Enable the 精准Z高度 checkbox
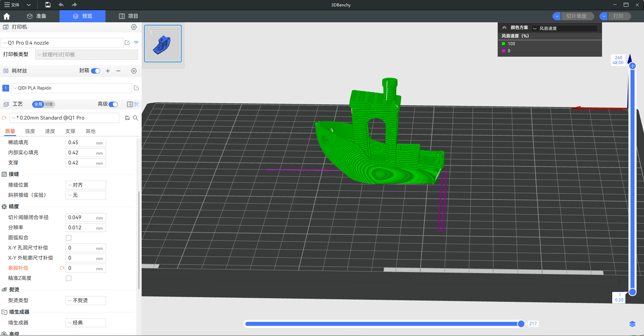Screen dimensions: 644x336 [69, 278]
